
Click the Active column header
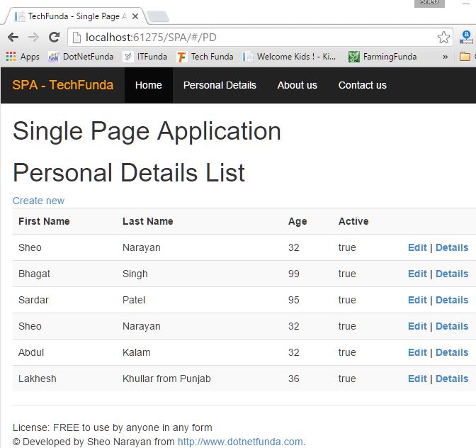pyautogui.click(x=353, y=221)
